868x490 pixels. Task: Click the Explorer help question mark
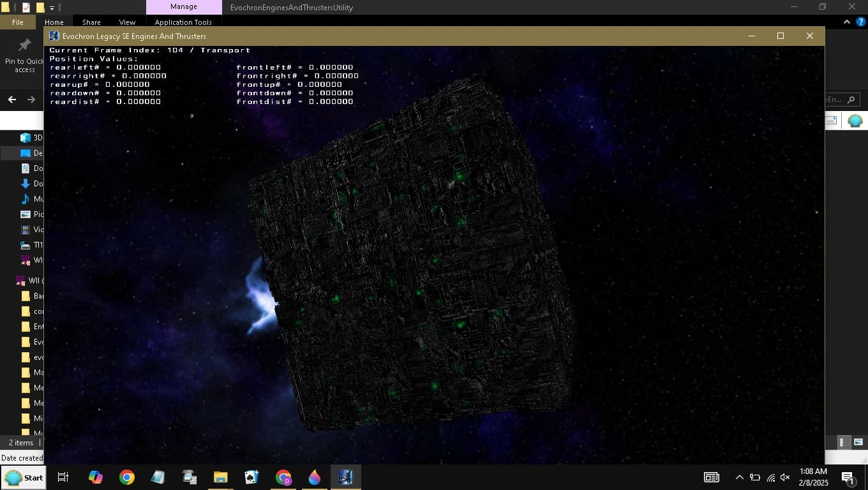(860, 22)
